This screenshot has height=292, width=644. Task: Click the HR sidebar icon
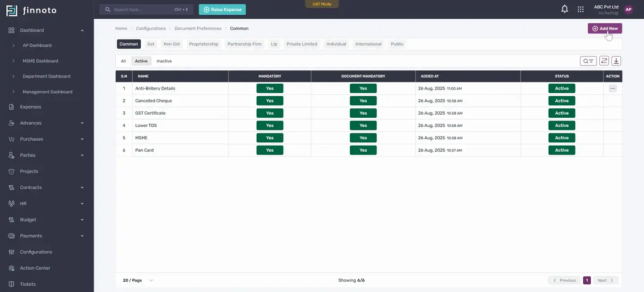(12, 203)
